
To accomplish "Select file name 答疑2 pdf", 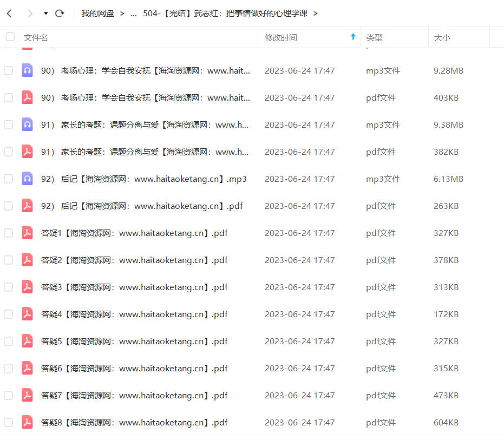I will (134, 260).
